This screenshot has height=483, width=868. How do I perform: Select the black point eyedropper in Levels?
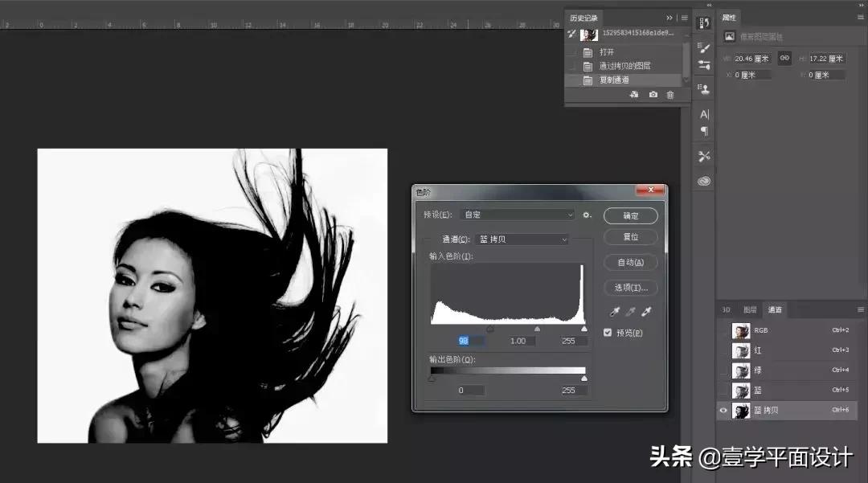[x=615, y=310]
